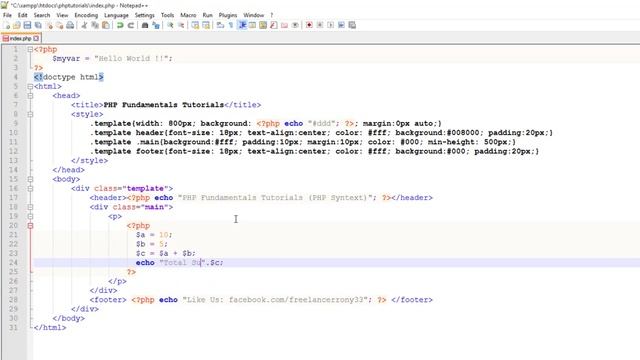Collapse the body fold on line 15
Viewport: 640px width, 360px height.
(30, 179)
